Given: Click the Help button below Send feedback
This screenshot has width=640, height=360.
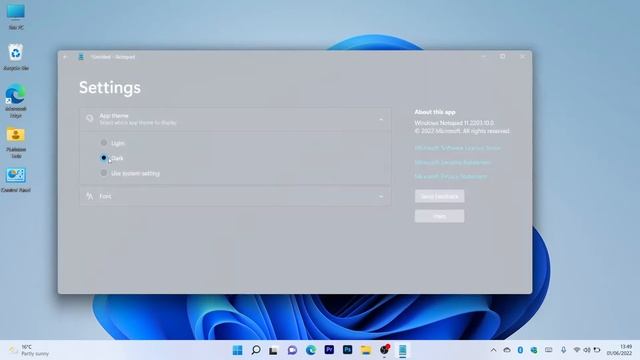Looking at the screenshot, I should click(439, 216).
